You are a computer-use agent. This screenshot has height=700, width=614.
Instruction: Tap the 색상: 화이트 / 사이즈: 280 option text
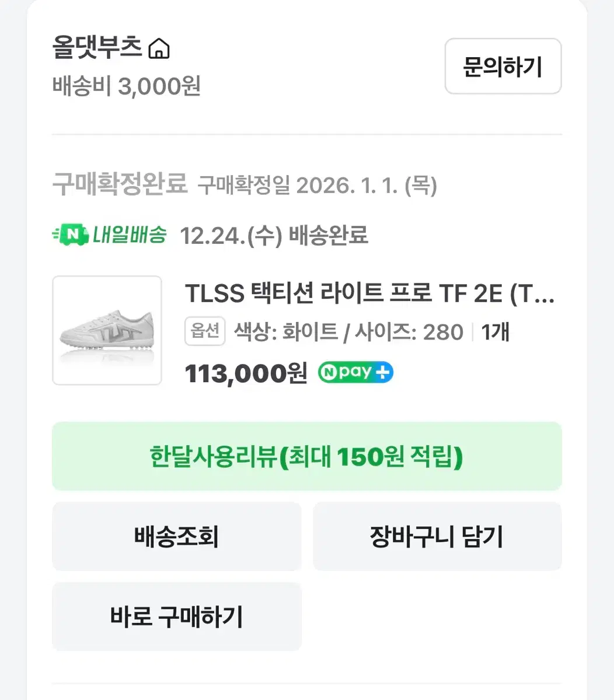click(x=348, y=332)
